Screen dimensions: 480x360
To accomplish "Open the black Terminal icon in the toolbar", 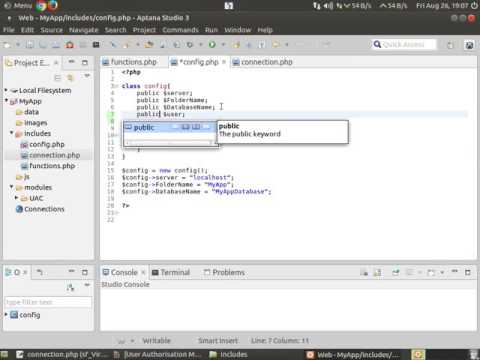I will (x=96, y=44).
